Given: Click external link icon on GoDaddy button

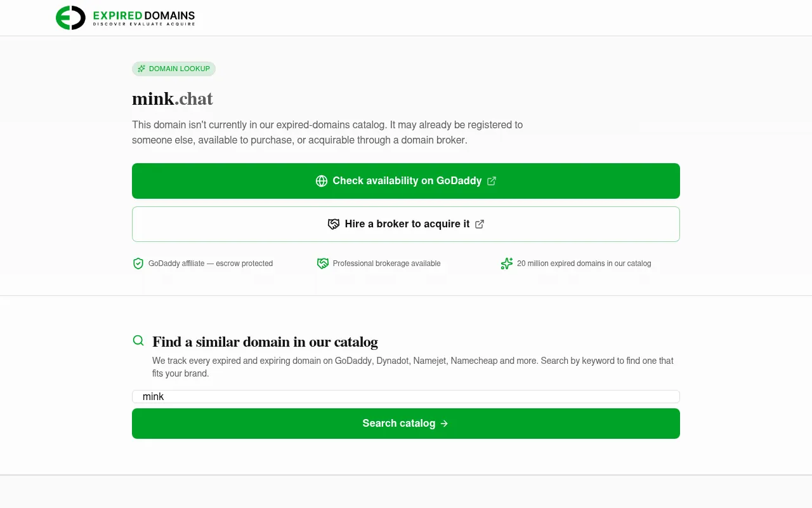Looking at the screenshot, I should pyautogui.click(x=492, y=181).
